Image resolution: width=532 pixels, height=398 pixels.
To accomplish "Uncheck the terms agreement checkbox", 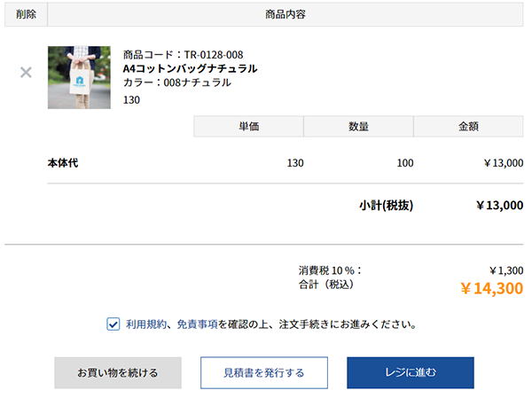I will pos(113,324).
